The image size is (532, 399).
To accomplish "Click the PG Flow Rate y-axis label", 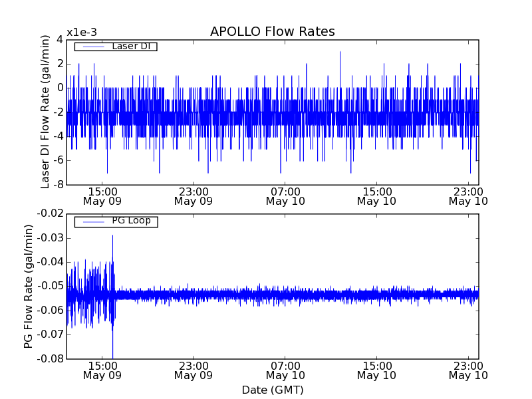I will [x=29, y=286].
